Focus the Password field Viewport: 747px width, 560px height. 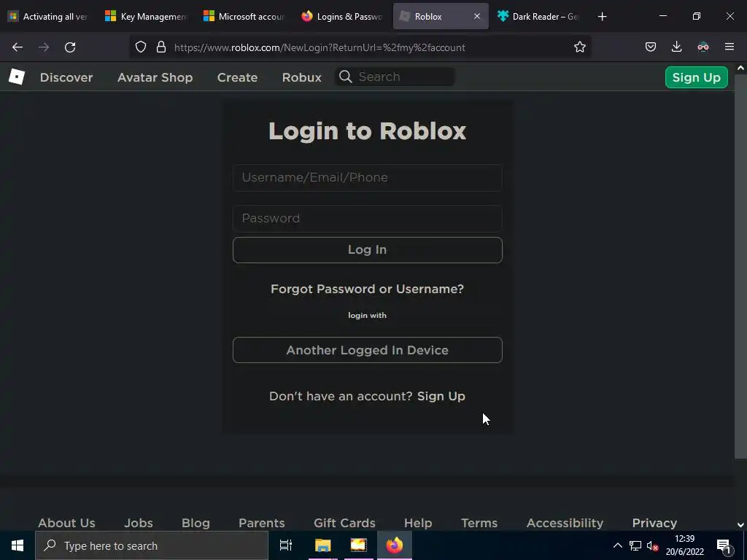click(x=368, y=219)
